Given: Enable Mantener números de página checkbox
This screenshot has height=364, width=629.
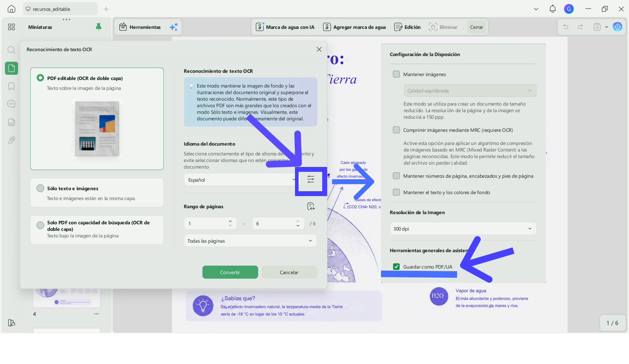Looking at the screenshot, I should point(396,176).
